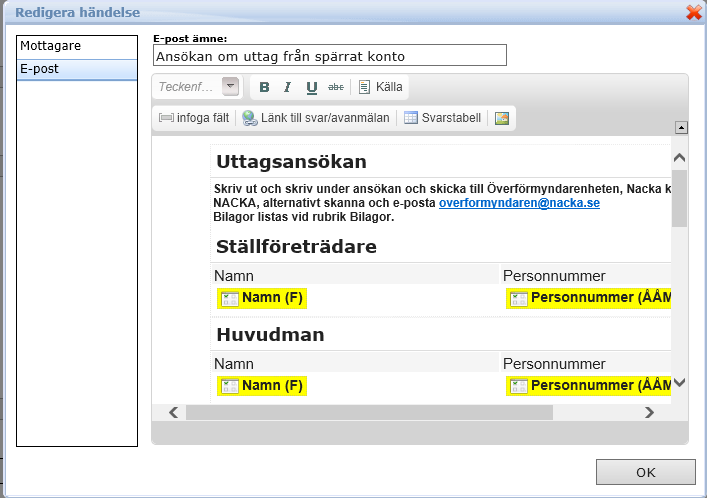Select the E-post tab

click(77, 70)
